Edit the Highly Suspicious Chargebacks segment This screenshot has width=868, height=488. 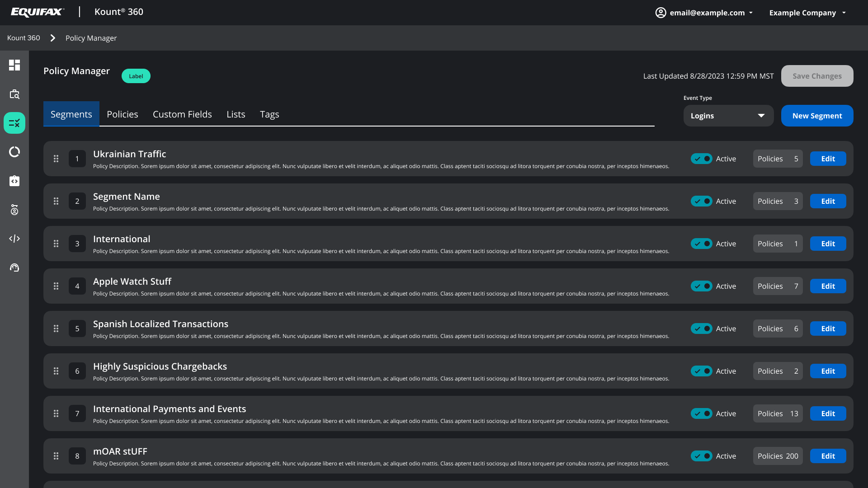[x=828, y=371]
